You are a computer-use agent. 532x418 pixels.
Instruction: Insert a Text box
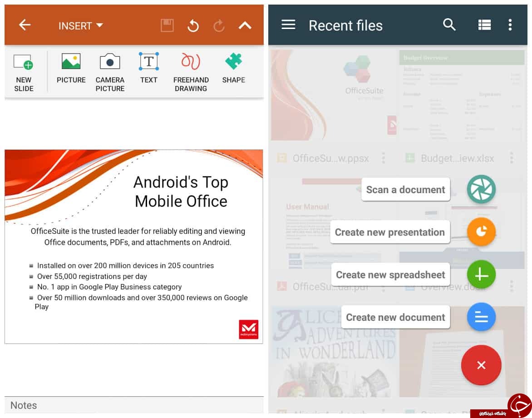point(148,68)
